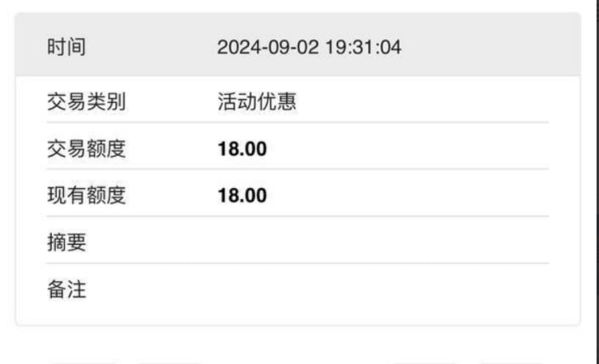
Task: Click the 18.00 value beside 交易额度
Action: click(242, 149)
